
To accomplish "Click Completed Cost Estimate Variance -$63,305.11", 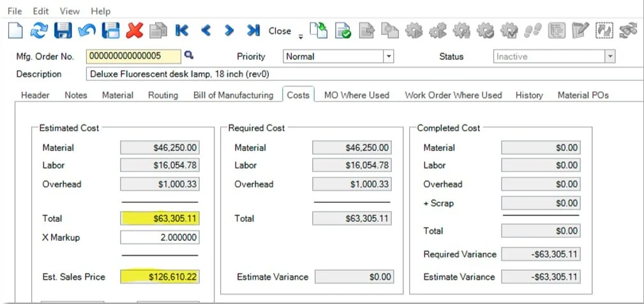I will pyautogui.click(x=541, y=277).
